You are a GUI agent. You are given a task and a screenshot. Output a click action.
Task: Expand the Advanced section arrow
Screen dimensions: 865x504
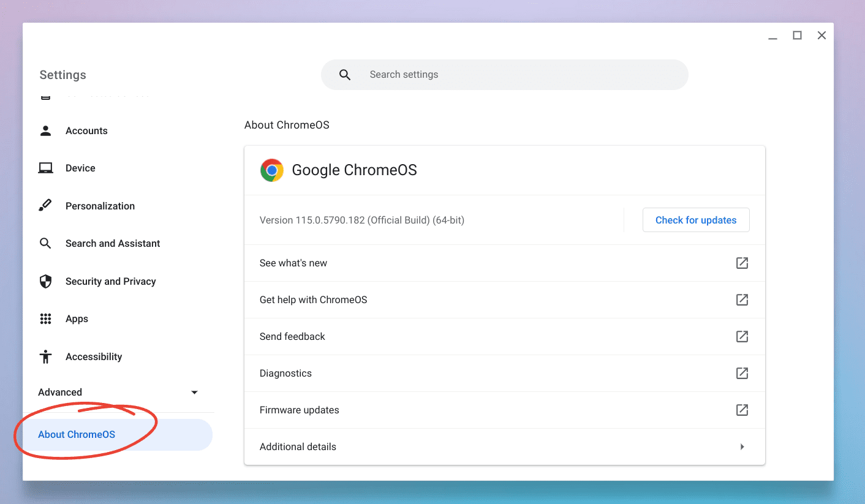coord(194,392)
